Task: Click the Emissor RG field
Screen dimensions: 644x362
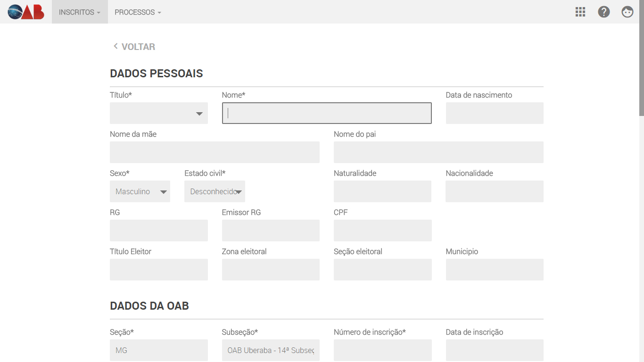Action: tap(271, 230)
